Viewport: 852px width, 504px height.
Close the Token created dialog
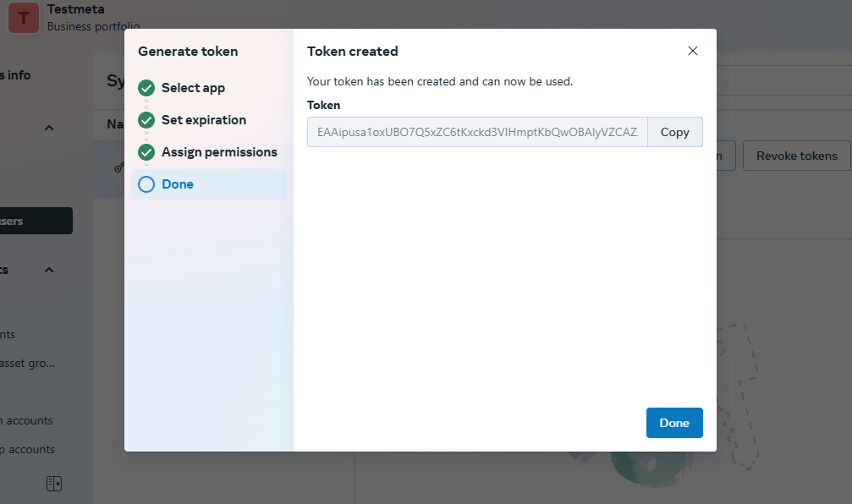tap(693, 51)
